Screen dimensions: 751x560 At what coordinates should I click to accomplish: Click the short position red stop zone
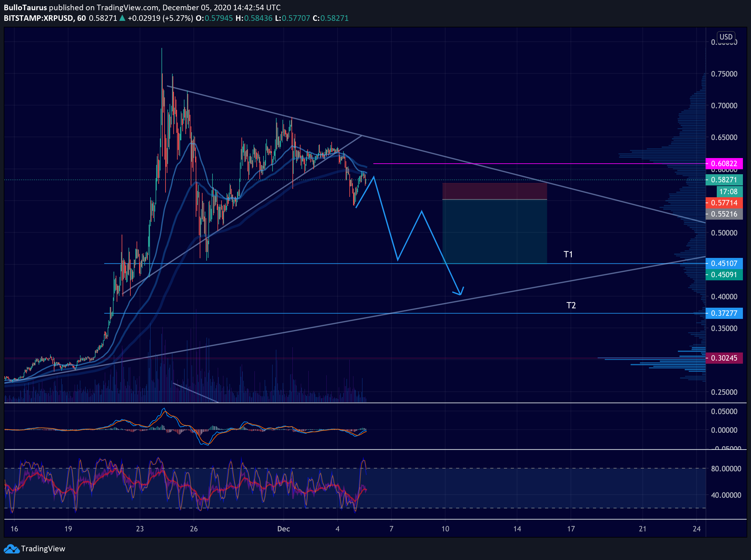(x=494, y=191)
